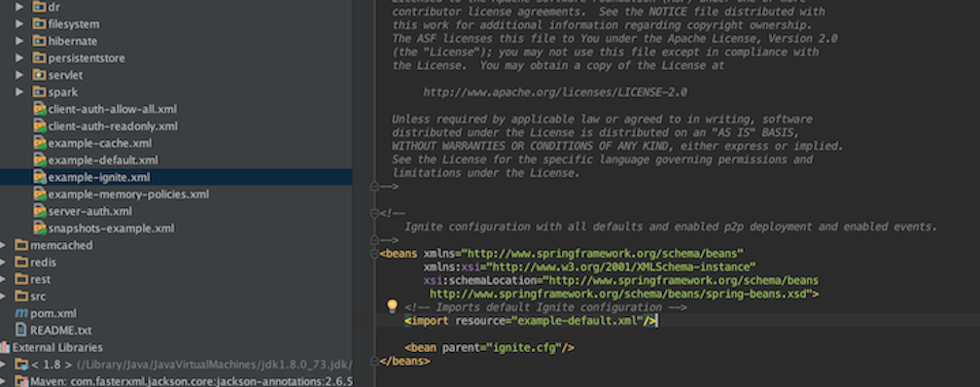Select example-ignite.xml in project tree
Screen dimensions: 980x387
[x=176, y=177]
